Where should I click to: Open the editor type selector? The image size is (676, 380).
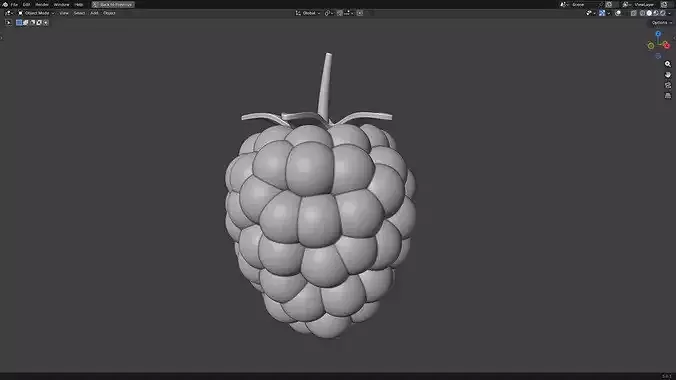click(x=9, y=13)
